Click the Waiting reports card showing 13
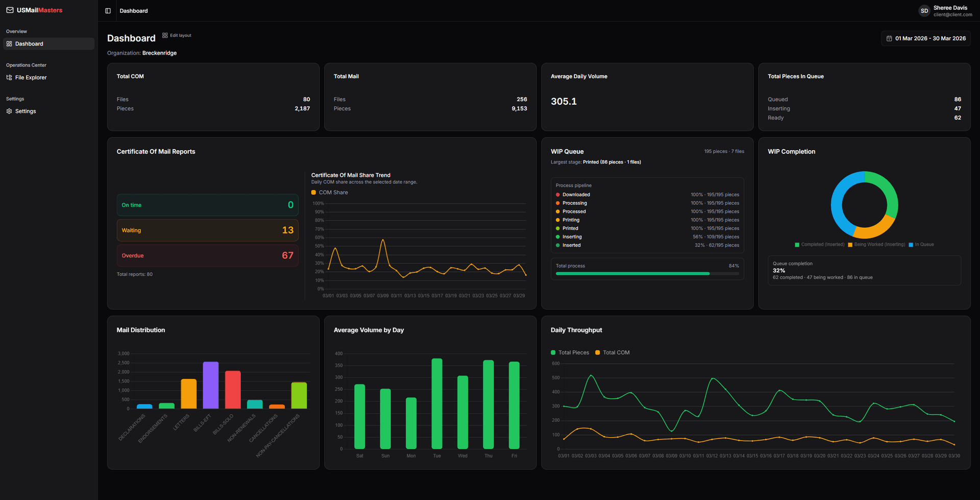 [x=207, y=230]
